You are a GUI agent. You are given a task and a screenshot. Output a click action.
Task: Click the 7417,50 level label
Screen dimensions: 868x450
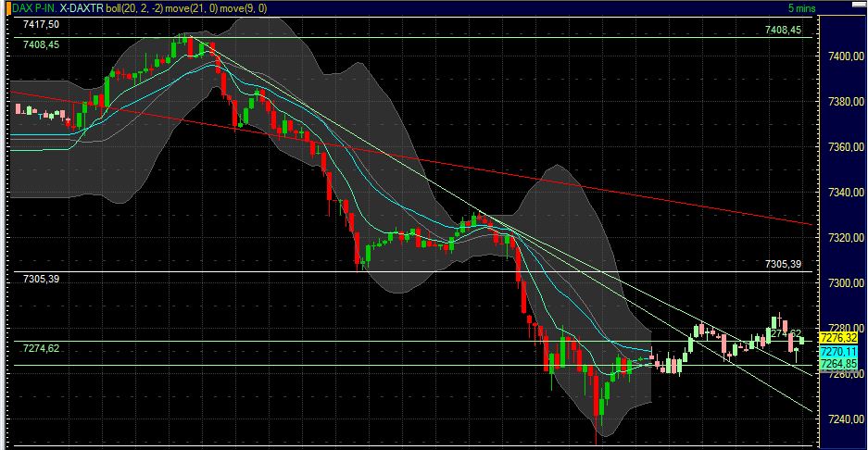click(x=41, y=24)
